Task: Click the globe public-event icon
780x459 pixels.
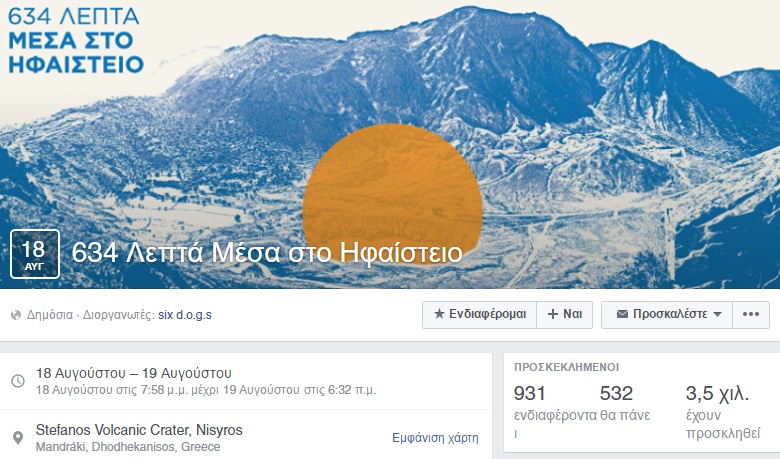Action: click(16, 315)
